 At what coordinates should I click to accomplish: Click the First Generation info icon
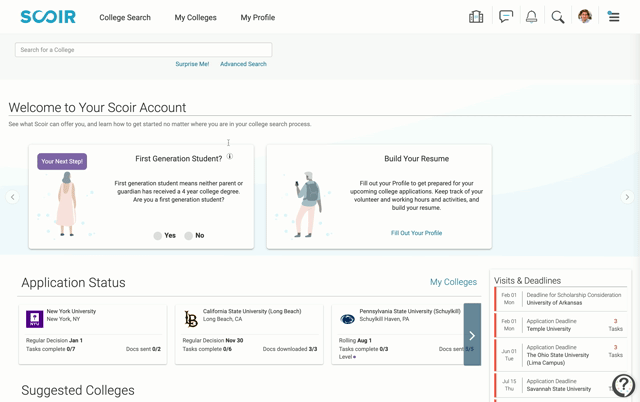tap(230, 156)
